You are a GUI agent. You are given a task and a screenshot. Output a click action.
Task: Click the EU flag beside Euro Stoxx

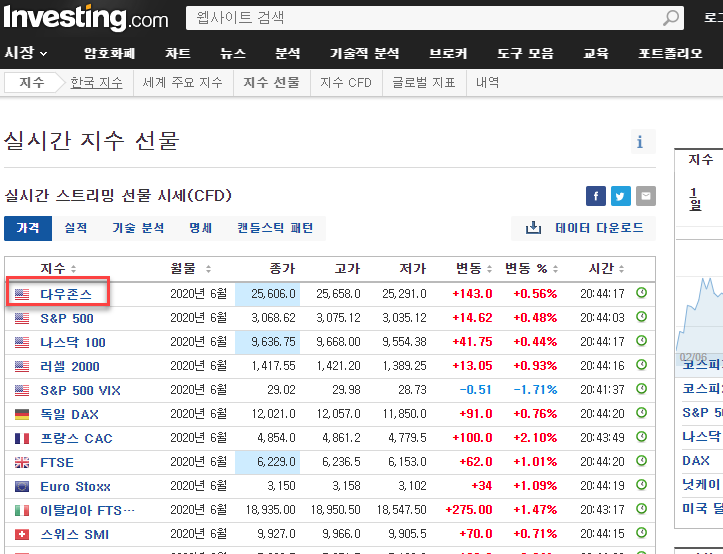point(22,486)
